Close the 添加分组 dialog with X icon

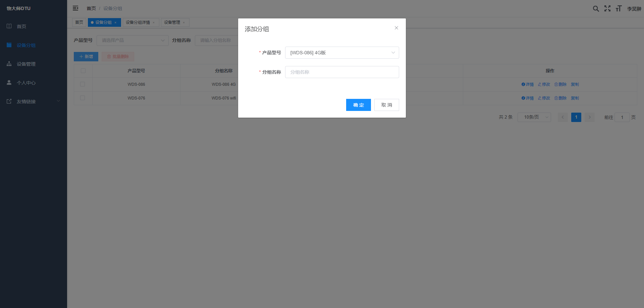click(x=396, y=28)
